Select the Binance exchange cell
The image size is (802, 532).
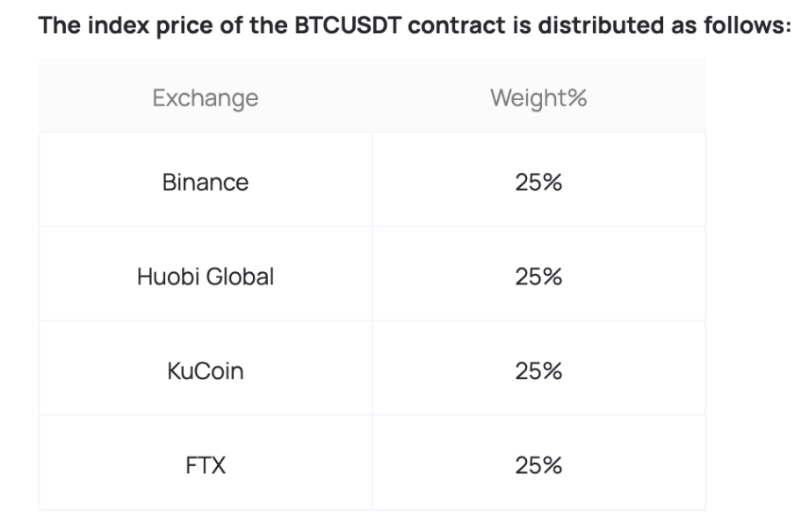(205, 183)
